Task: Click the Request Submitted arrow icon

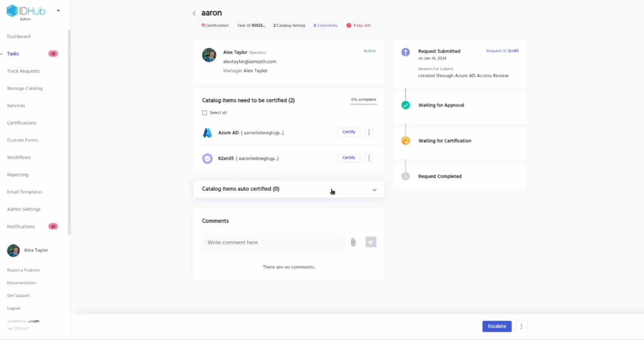Action: [406, 52]
